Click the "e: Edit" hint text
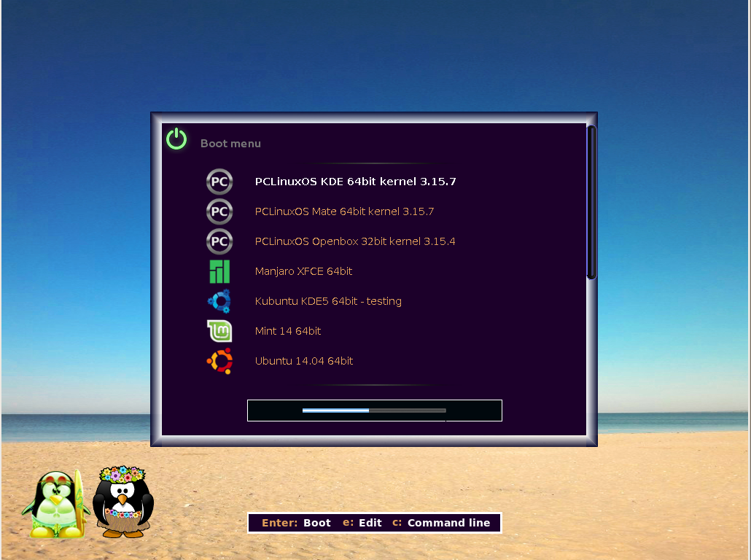This screenshot has height=560, width=751. pos(362,523)
